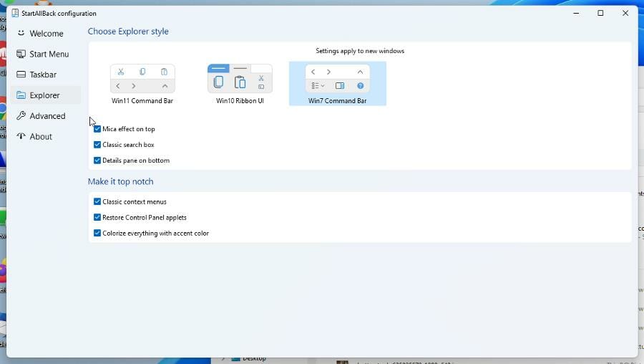The height and width of the screenshot is (364, 644).
Task: Click the Win7 Command Bar label
Action: tap(337, 101)
